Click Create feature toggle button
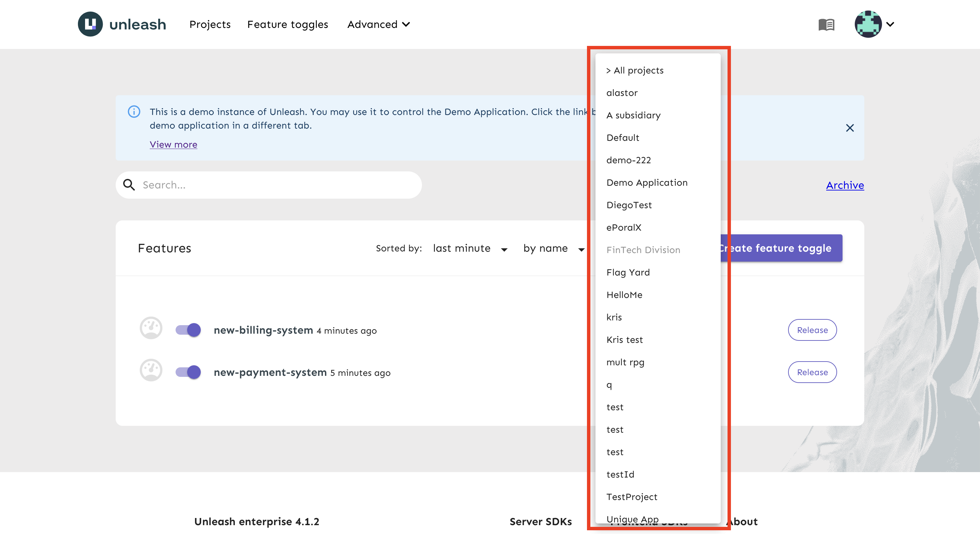This screenshot has width=980, height=534. click(782, 248)
